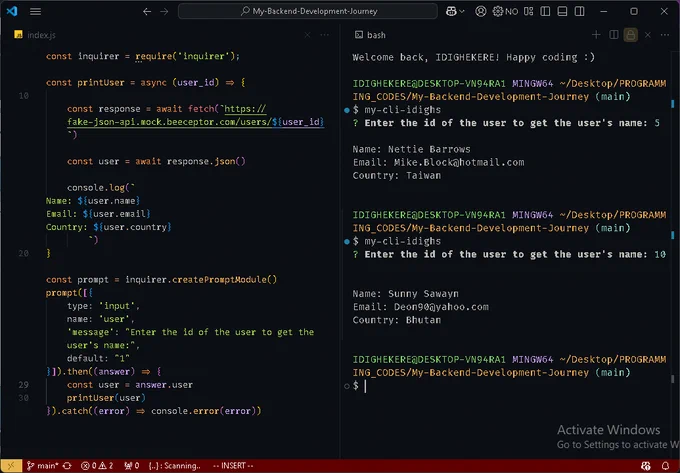Click line number 10 in the gutter
This screenshot has width=680, height=473.
coord(24,95)
